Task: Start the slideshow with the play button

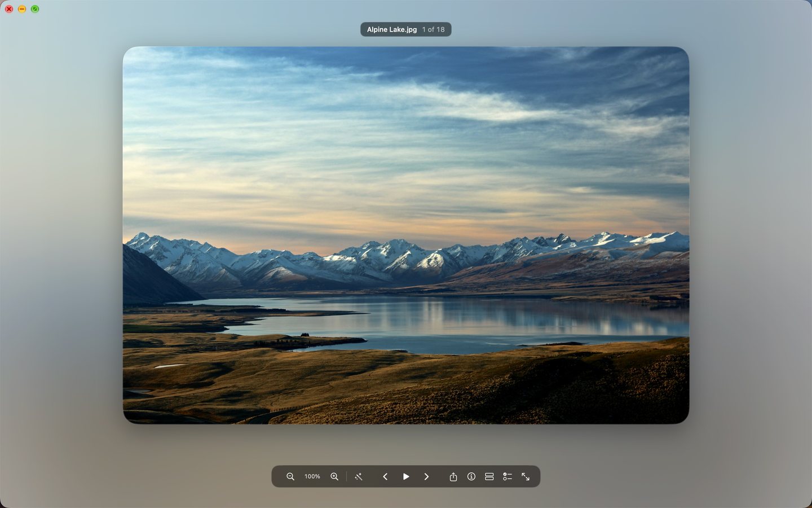Action: tap(406, 476)
